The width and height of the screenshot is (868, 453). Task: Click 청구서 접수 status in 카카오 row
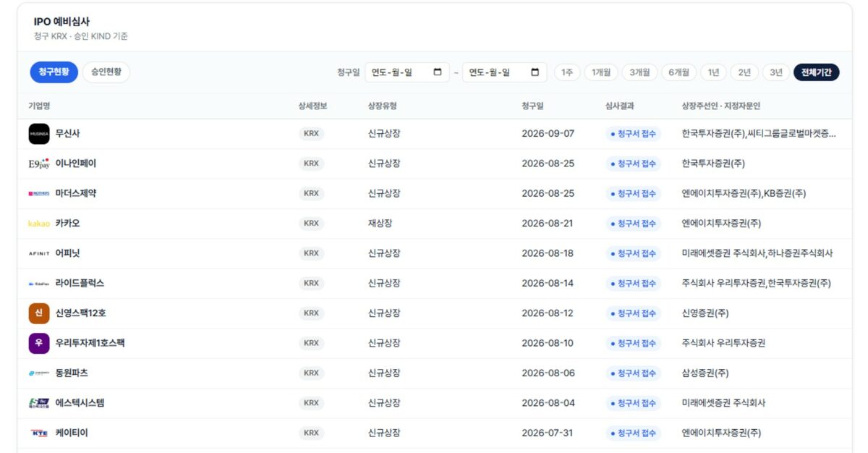coord(634,224)
